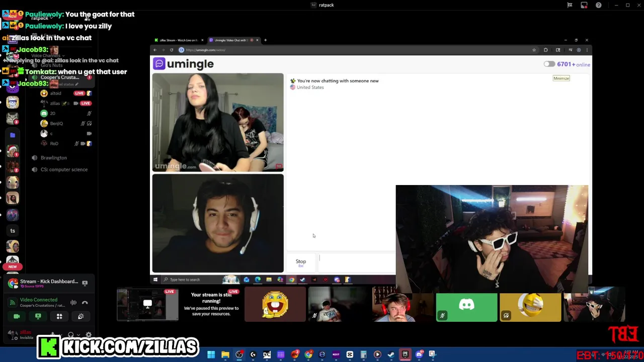
Task: Open Chrome in the shared-screen taskbar
Action: pyautogui.click(x=291, y=280)
